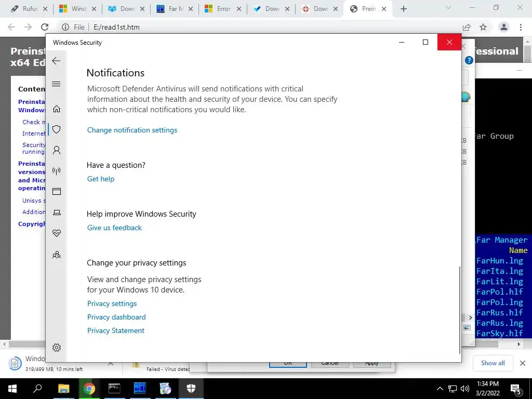Open taskbar search magnifier
The width and height of the screenshot is (532, 399).
click(x=37, y=388)
